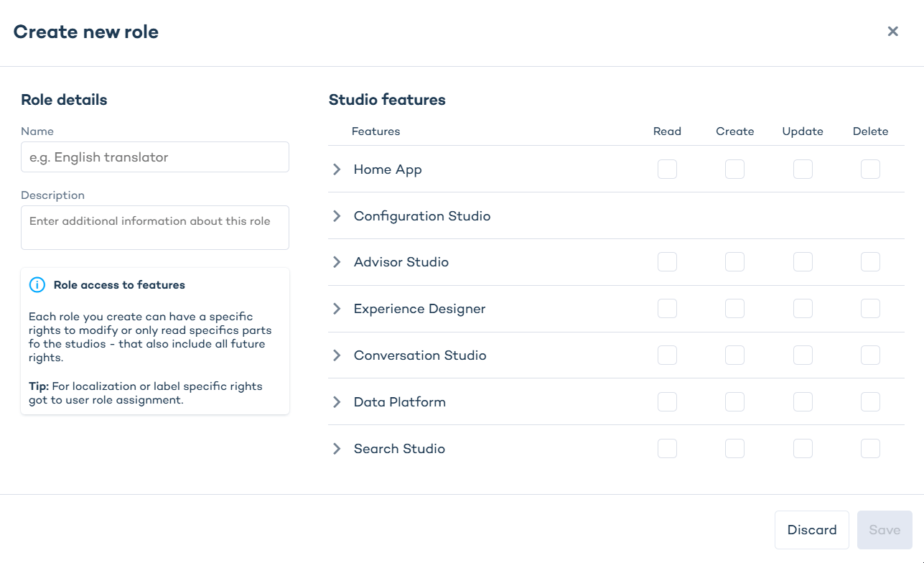Expand the Experience Designer section

click(x=337, y=309)
